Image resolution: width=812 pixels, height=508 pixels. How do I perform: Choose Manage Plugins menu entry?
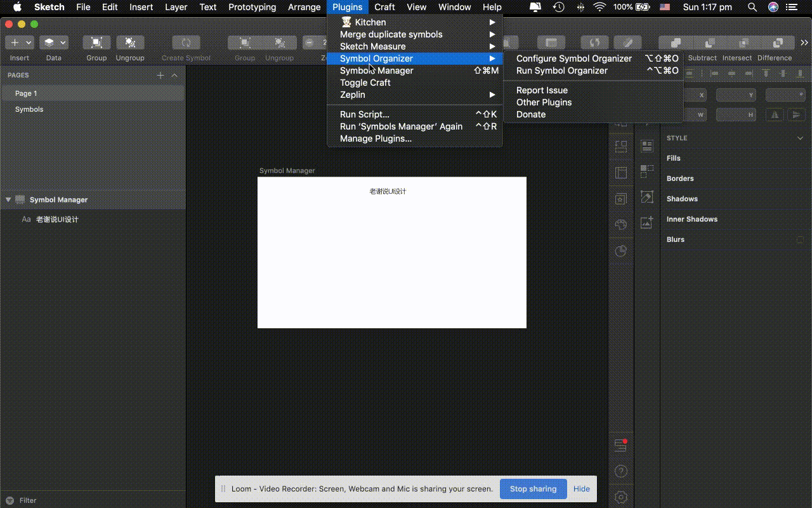tap(415, 138)
